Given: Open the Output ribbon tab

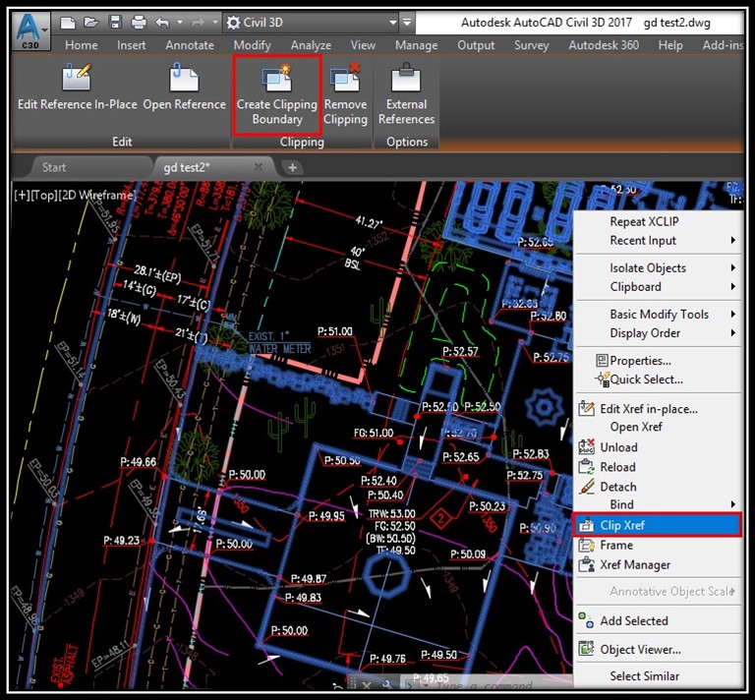Looking at the screenshot, I should tap(476, 45).
